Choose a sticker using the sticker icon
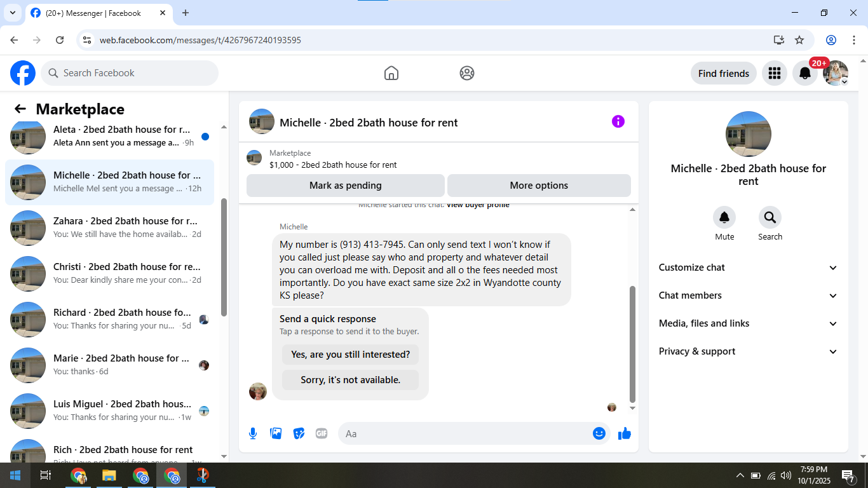The height and width of the screenshot is (488, 868). pyautogui.click(x=299, y=433)
